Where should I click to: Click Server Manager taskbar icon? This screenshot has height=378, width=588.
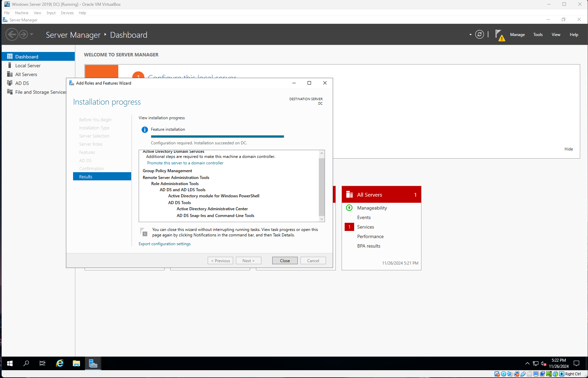[x=93, y=363]
